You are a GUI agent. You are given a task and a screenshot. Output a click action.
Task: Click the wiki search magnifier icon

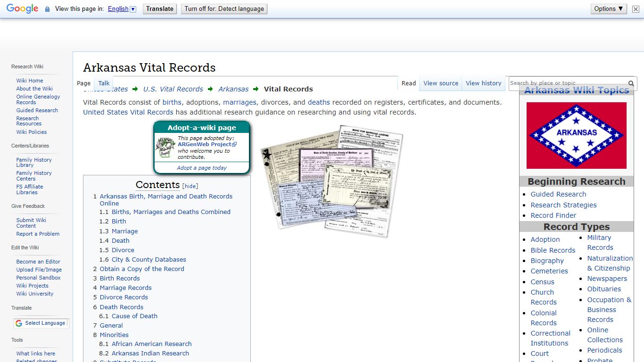tap(631, 83)
